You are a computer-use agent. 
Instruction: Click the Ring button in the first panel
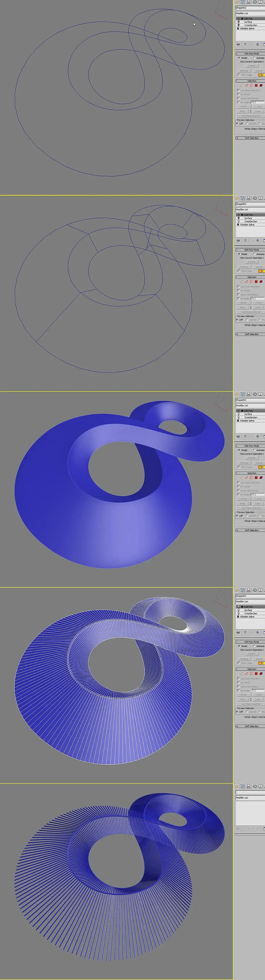(x=243, y=111)
